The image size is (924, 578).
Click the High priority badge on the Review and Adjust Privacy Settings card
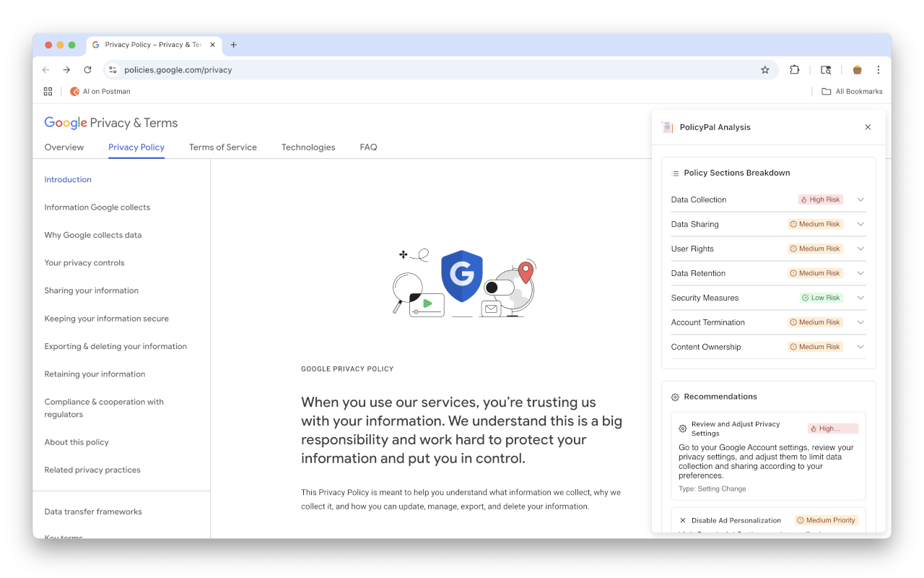click(x=833, y=428)
